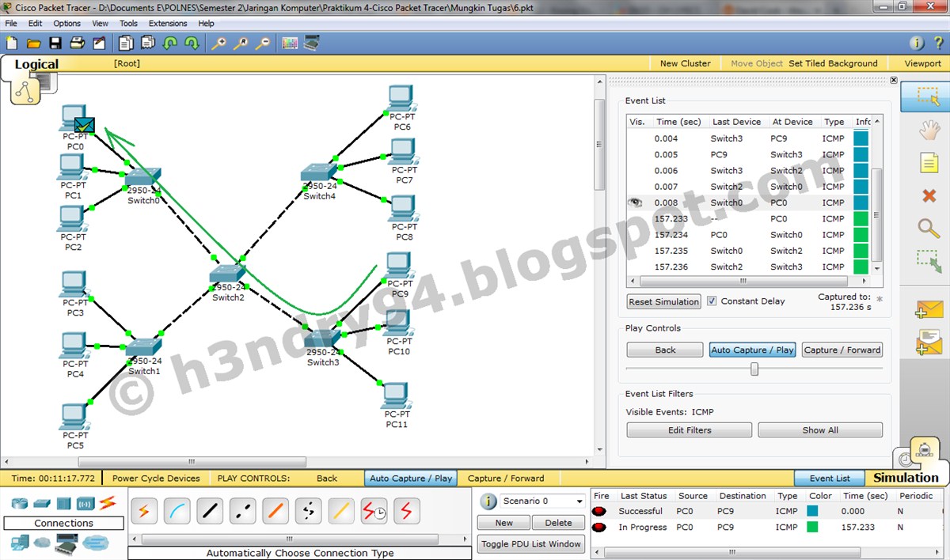Open the drawing palette icon

point(290,43)
